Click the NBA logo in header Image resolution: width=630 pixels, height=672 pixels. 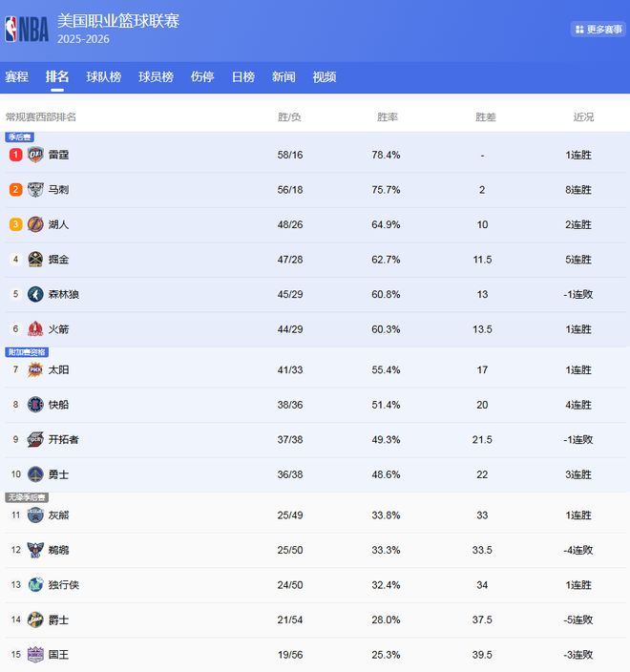[27, 30]
